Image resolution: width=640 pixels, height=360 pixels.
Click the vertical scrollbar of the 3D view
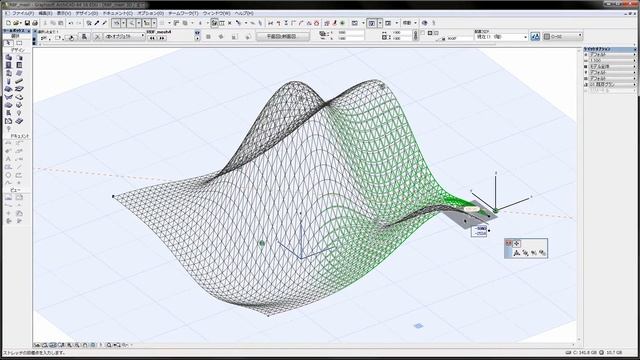coord(579,195)
